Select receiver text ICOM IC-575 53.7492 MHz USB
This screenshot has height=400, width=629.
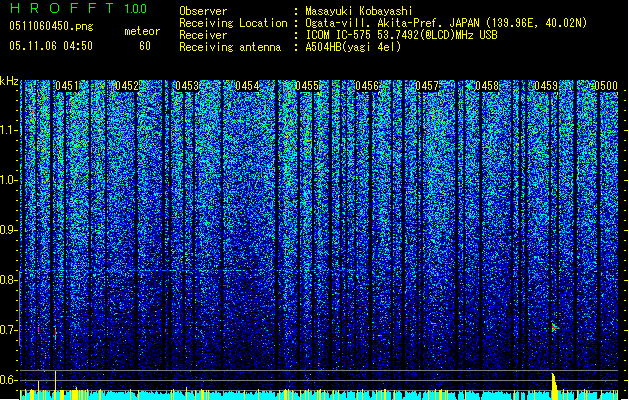401,35
